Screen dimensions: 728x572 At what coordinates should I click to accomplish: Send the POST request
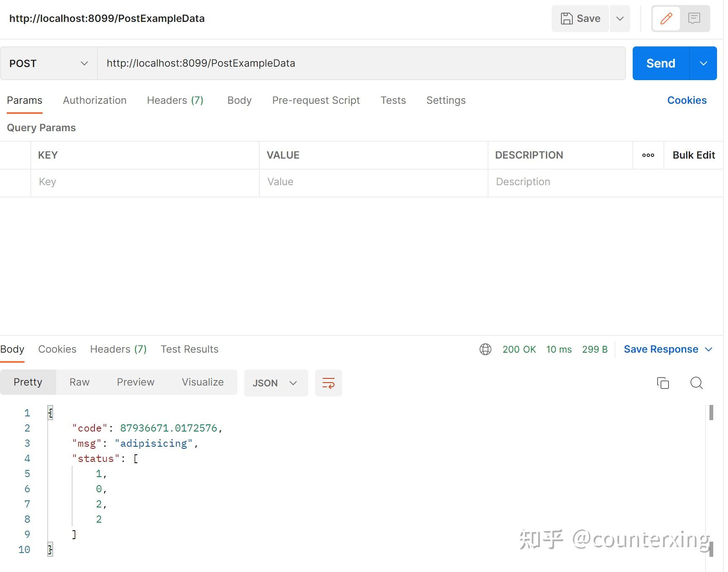[661, 63]
